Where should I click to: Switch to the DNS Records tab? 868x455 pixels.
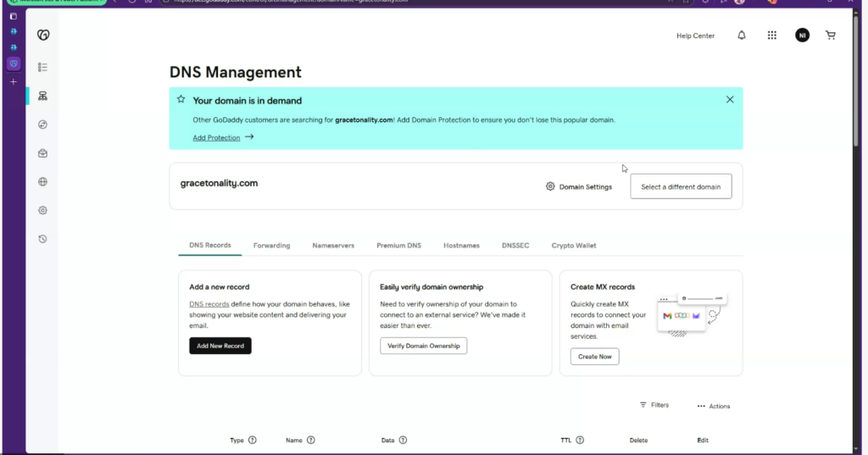(x=210, y=245)
